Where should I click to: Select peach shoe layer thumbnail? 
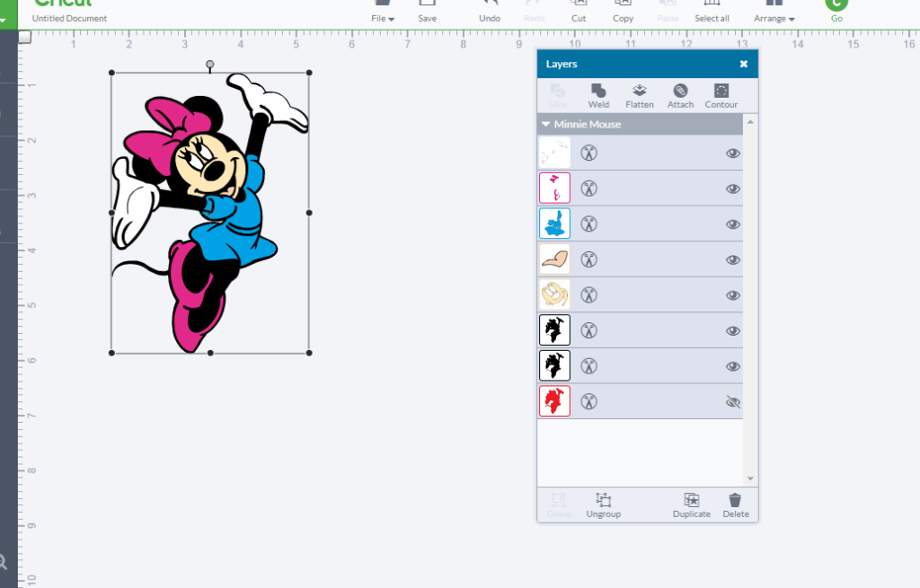point(554,259)
